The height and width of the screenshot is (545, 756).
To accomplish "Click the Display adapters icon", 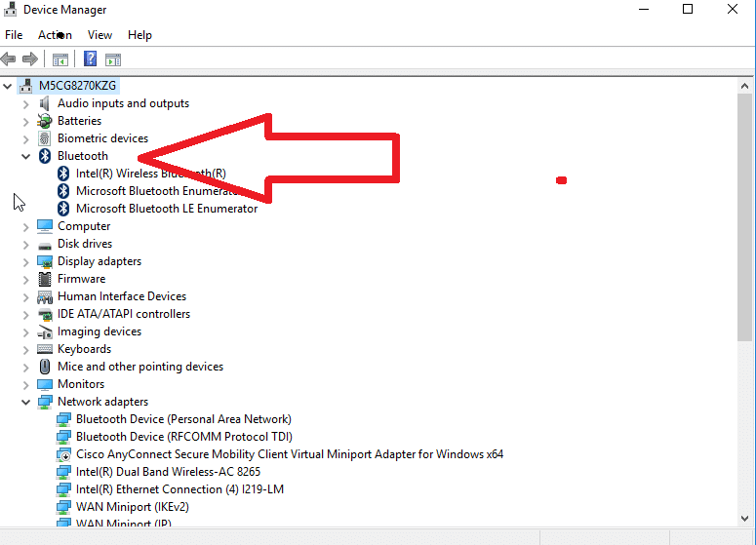I will pos(45,261).
